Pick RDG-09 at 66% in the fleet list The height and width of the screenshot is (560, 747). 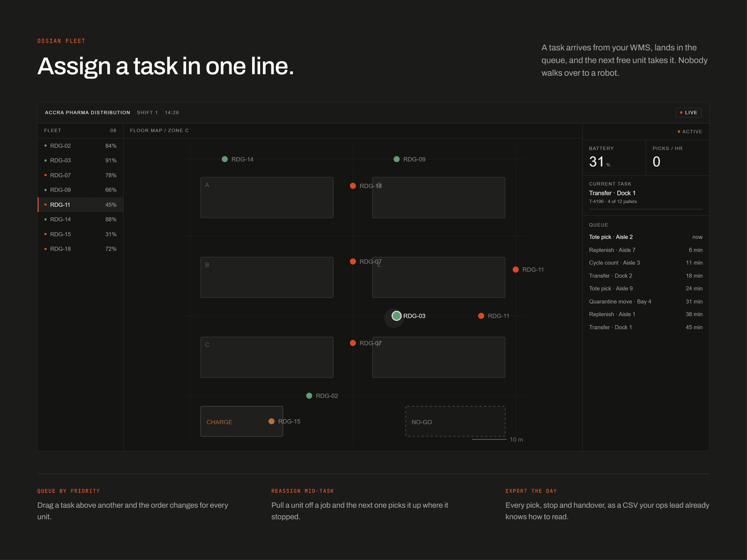[81, 190]
